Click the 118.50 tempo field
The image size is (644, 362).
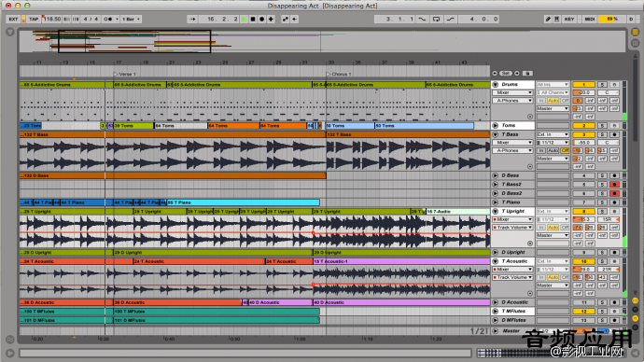pyautogui.click(x=51, y=19)
